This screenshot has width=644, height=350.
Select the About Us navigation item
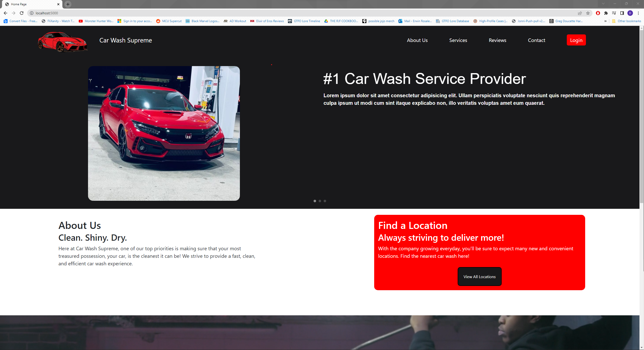pyautogui.click(x=417, y=40)
